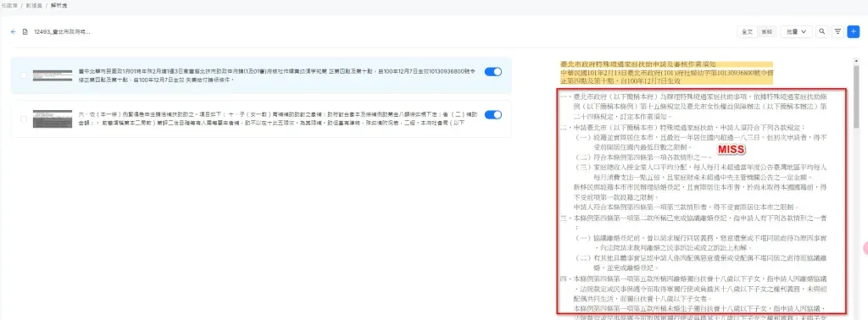Screen dimensions: 868x320
Task: Disable the toggle on the chunk starting 六、
Action: [493, 115]
